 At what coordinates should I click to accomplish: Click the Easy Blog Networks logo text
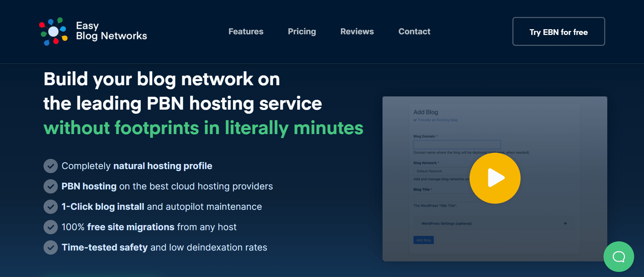point(112,31)
